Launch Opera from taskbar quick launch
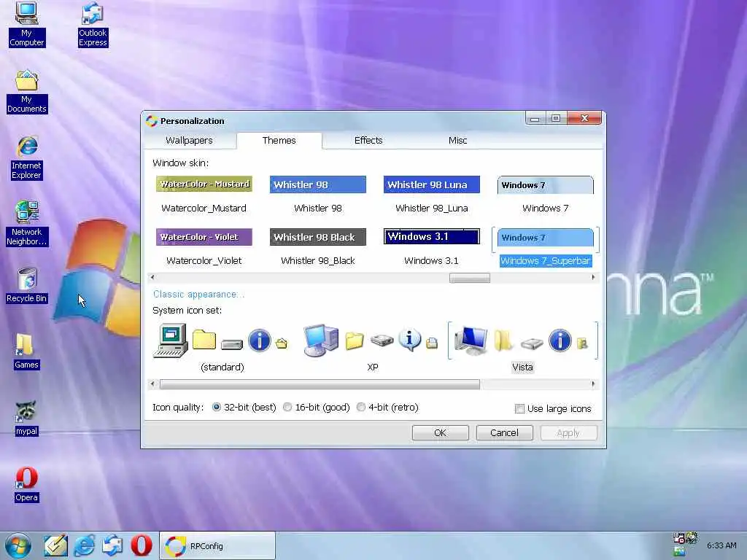747x560 pixels. pos(142,545)
